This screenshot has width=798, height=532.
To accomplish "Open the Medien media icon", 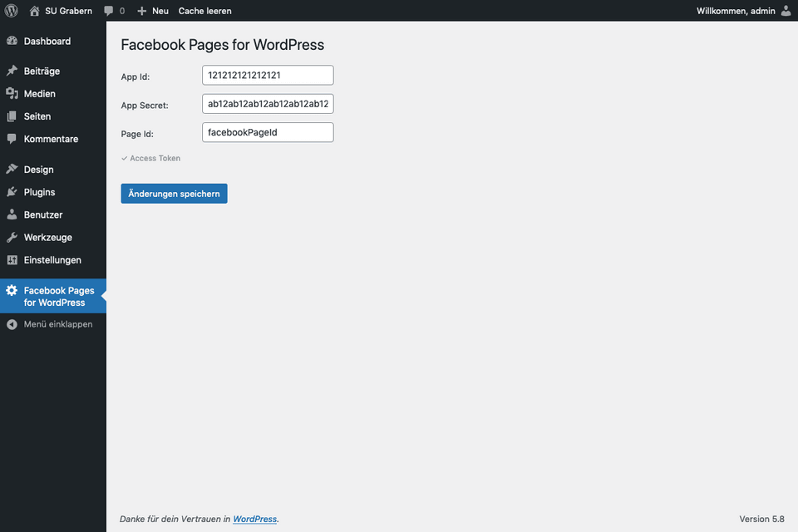I will click(x=12, y=94).
